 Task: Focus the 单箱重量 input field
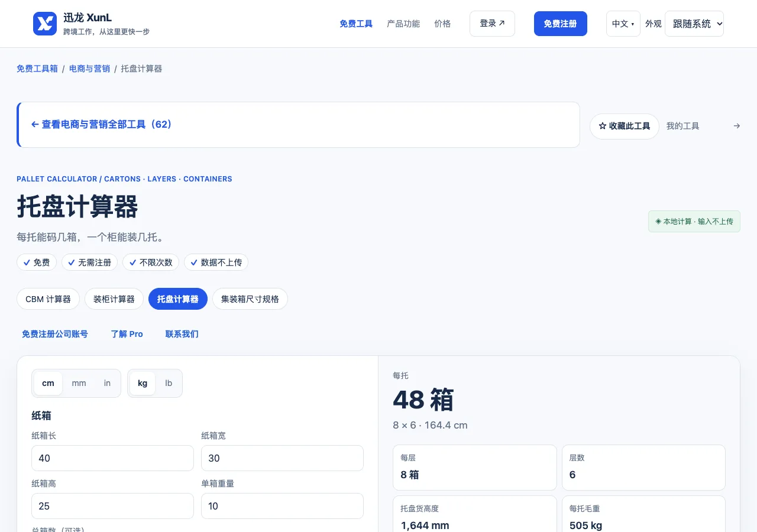[x=282, y=506]
